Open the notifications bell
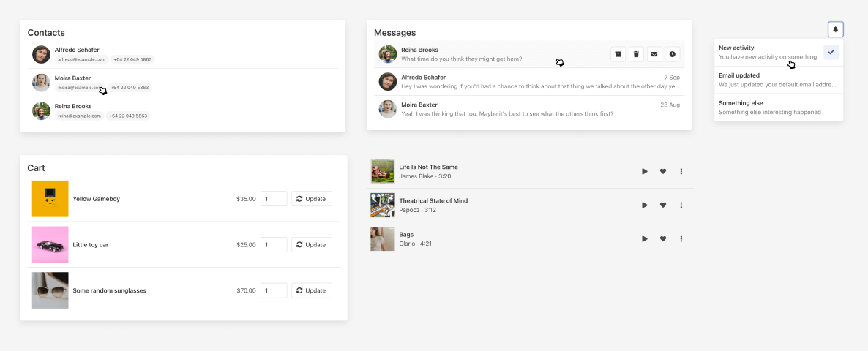 [836, 29]
